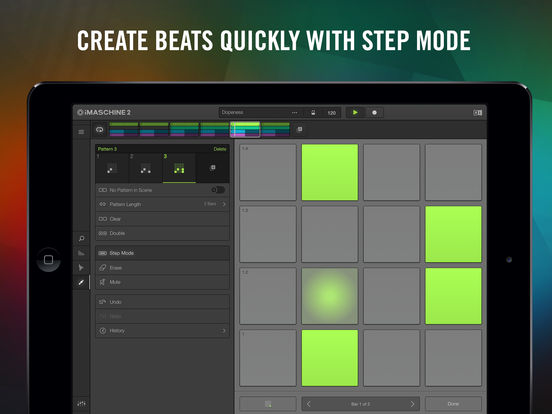
Task: Tap the Bar 1 of 2 label
Action: tap(360, 404)
